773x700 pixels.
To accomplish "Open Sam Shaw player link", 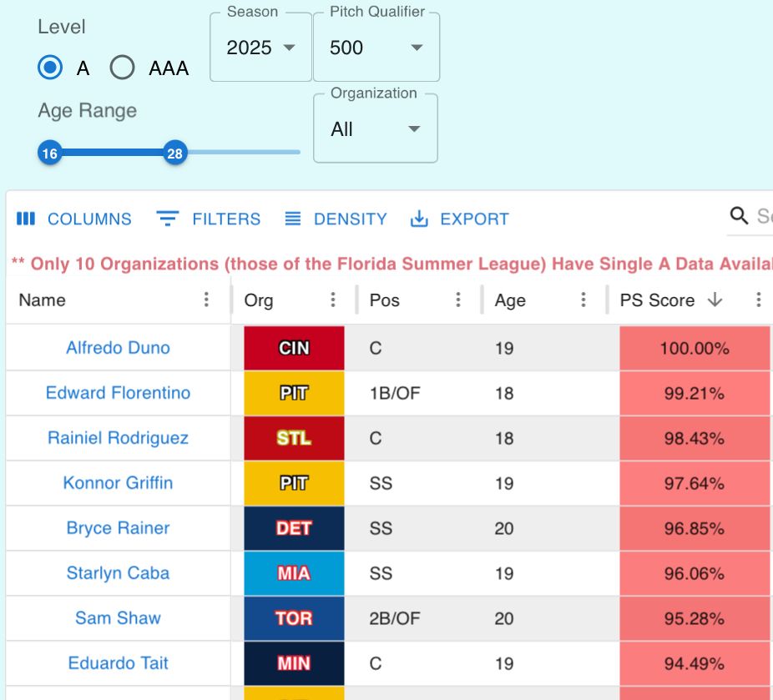I will coord(119,617).
